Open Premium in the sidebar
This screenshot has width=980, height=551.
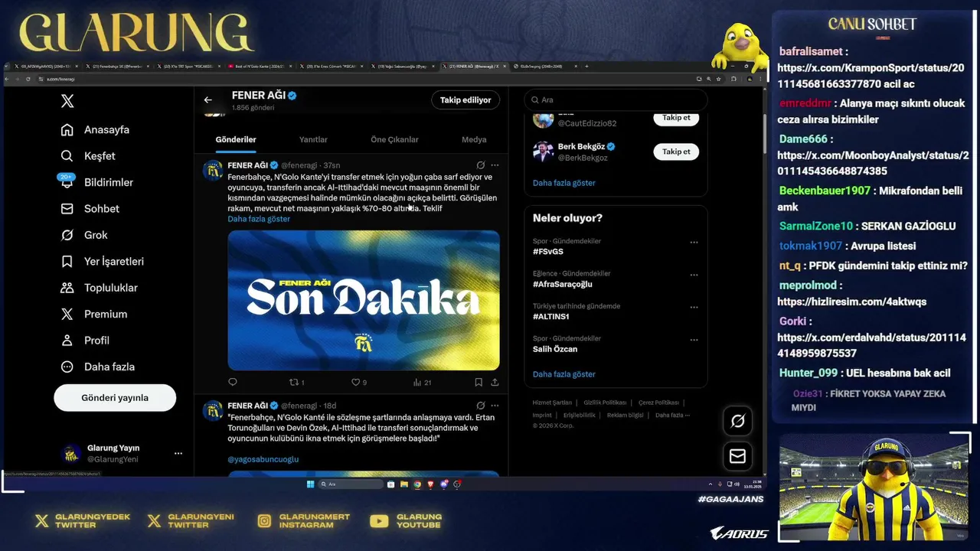(93, 314)
